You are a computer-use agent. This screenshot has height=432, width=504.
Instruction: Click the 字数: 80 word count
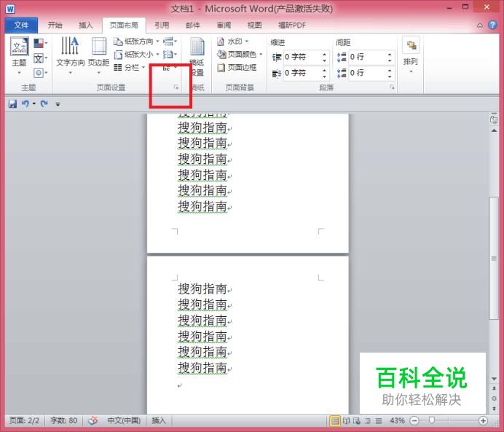pos(63,420)
